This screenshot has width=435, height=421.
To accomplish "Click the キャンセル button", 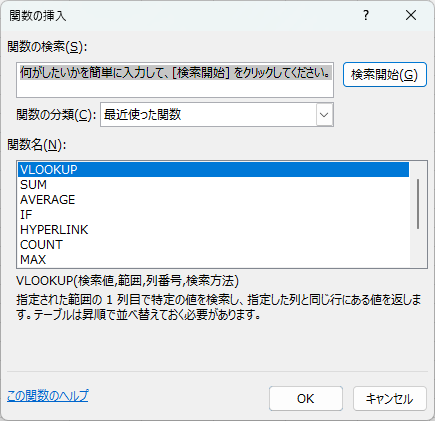I will click(390, 399).
